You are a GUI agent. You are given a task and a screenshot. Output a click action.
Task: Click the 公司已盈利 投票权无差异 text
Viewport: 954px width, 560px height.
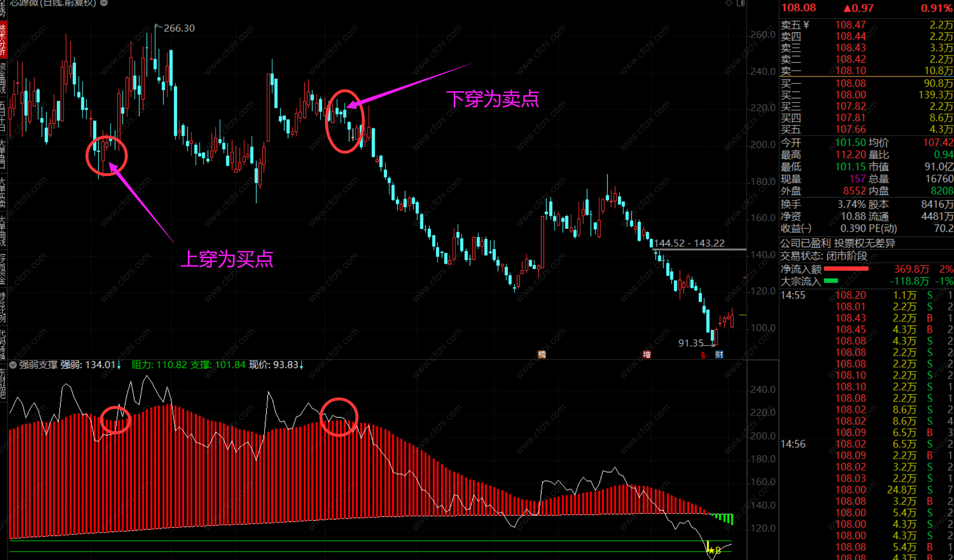tap(838, 243)
